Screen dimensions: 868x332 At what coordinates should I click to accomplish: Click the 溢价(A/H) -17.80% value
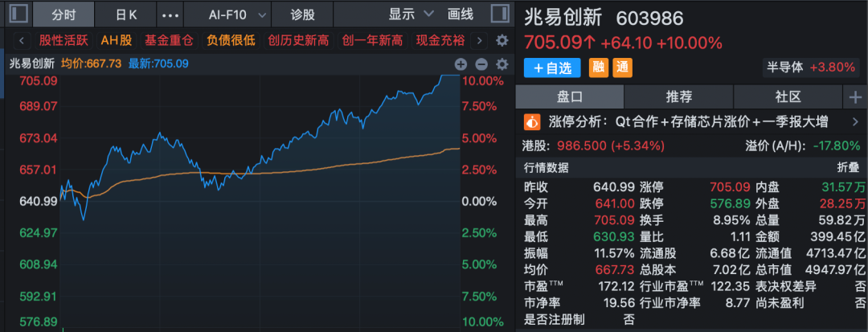pyautogui.click(x=838, y=146)
